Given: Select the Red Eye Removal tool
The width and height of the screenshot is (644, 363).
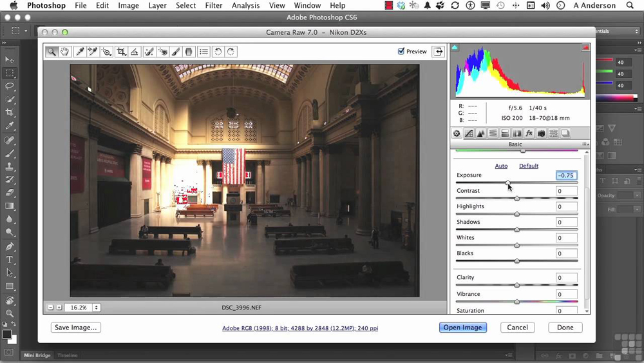Looking at the screenshot, I should tap(163, 52).
